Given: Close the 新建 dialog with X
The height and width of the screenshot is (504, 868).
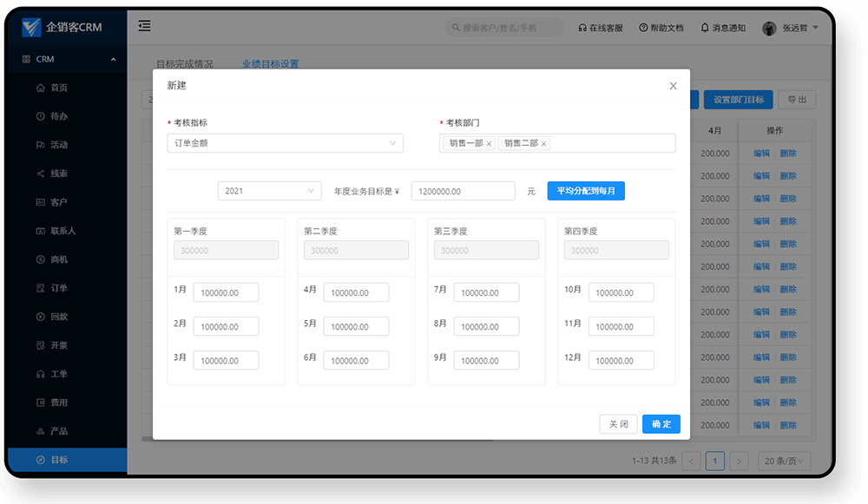Looking at the screenshot, I should click(x=673, y=86).
